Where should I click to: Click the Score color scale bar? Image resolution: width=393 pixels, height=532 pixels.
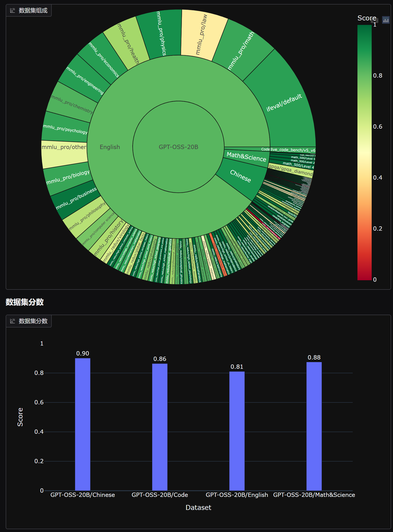tap(364, 152)
